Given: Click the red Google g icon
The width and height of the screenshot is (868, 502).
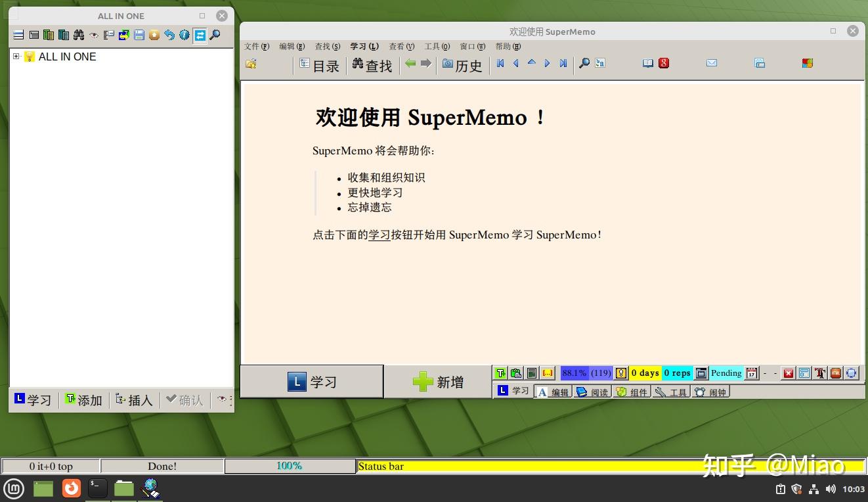Looking at the screenshot, I should (664, 64).
